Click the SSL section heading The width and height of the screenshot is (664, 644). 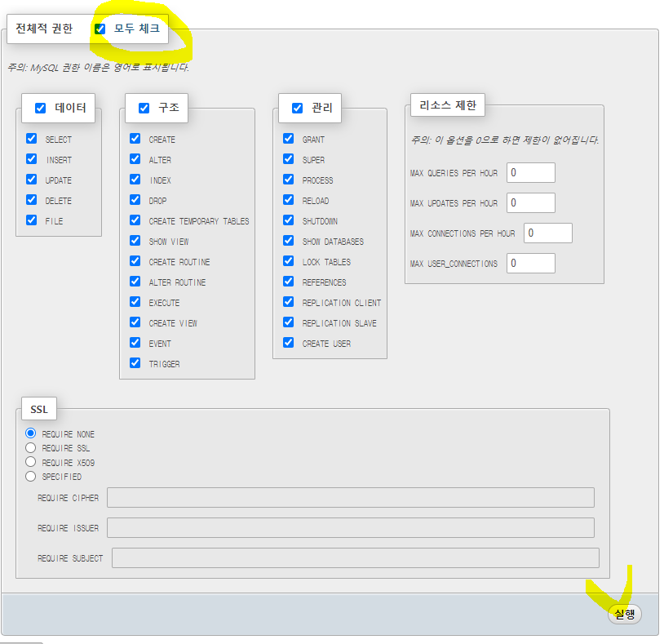point(39,409)
